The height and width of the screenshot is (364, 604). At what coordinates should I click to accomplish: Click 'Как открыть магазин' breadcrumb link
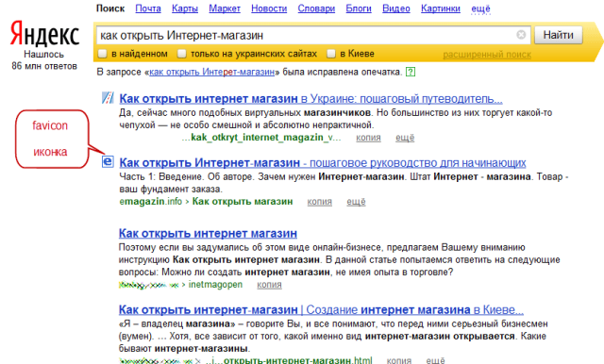click(243, 201)
